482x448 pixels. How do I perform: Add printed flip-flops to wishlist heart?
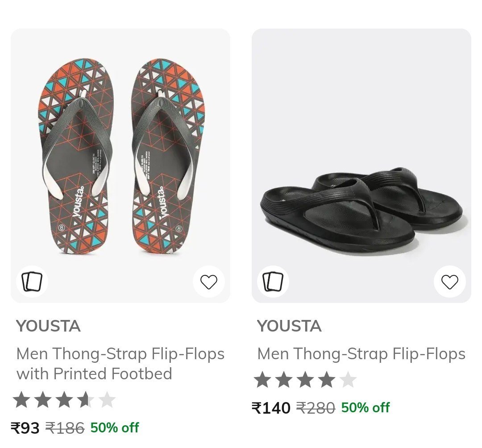click(209, 282)
